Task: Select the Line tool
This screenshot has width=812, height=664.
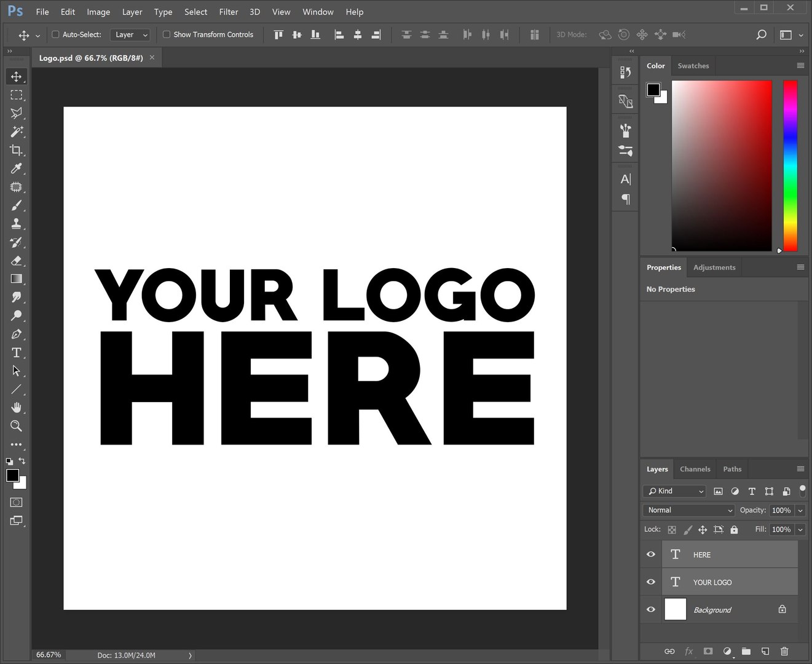Action: (16, 389)
